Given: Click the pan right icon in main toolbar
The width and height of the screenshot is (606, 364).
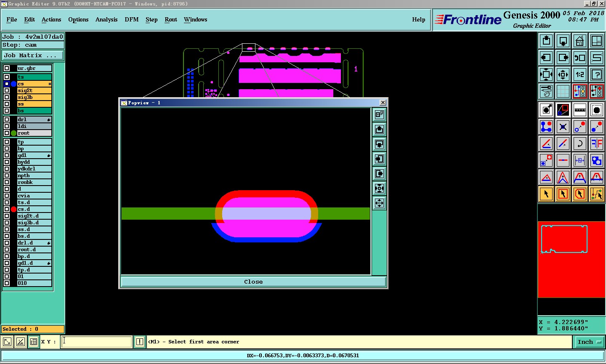Looking at the screenshot, I should tap(563, 58).
